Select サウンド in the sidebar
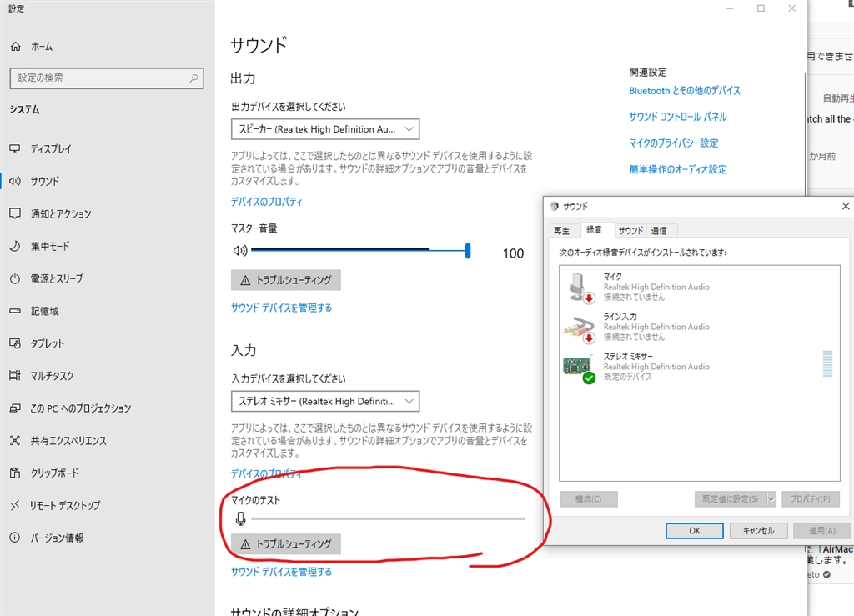The image size is (854, 616). (x=35, y=181)
